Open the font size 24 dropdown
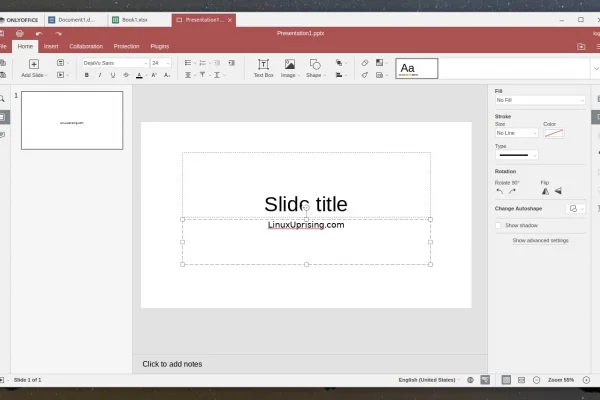Screen dimensions: 600x400 (x=161, y=63)
